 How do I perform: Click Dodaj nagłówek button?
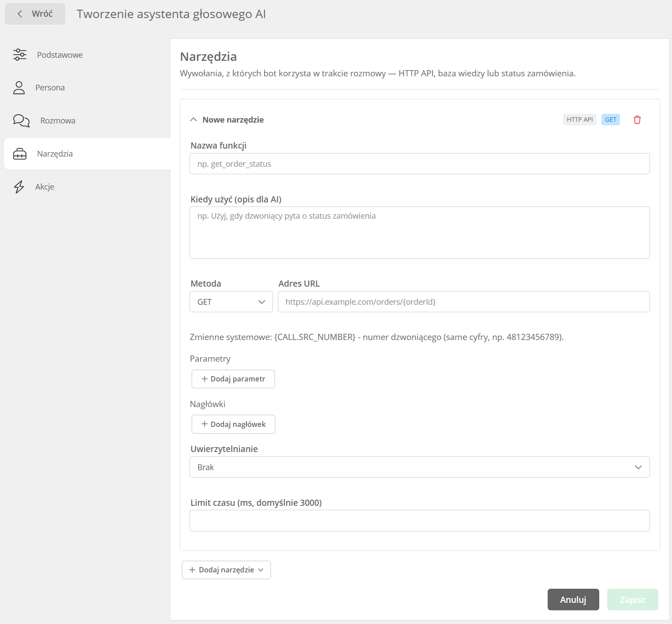[233, 424]
